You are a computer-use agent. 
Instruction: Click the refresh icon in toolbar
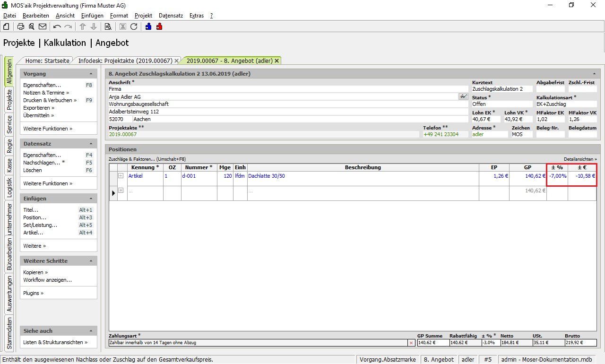point(134,26)
